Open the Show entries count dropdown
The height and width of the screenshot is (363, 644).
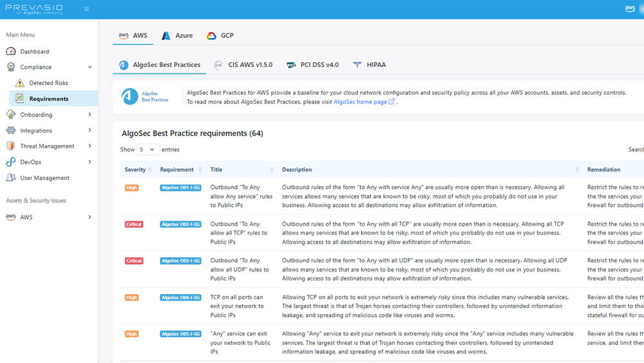(x=147, y=150)
